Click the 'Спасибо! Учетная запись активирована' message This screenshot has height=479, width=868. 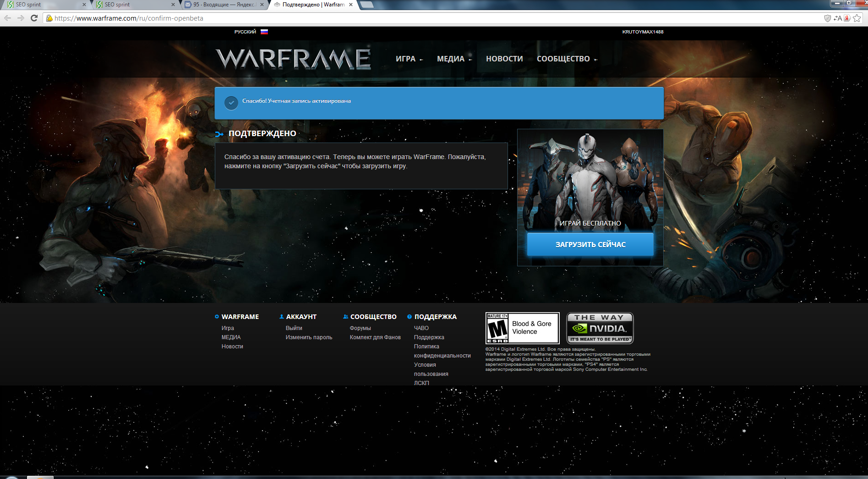click(x=296, y=101)
